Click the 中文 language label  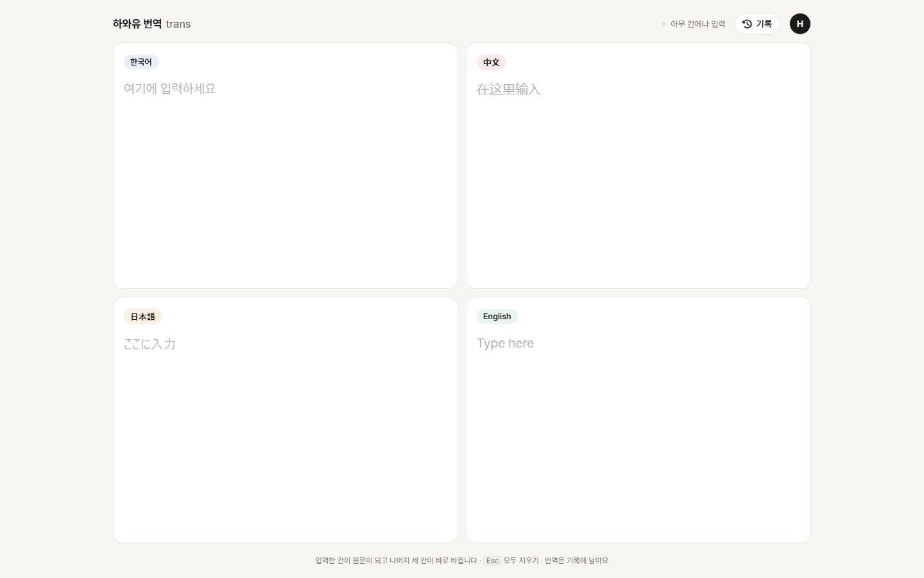(x=492, y=62)
